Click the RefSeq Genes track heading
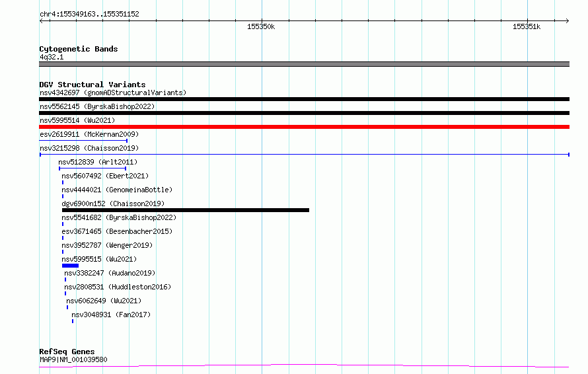Screen dimensions: 588x374 [67, 352]
